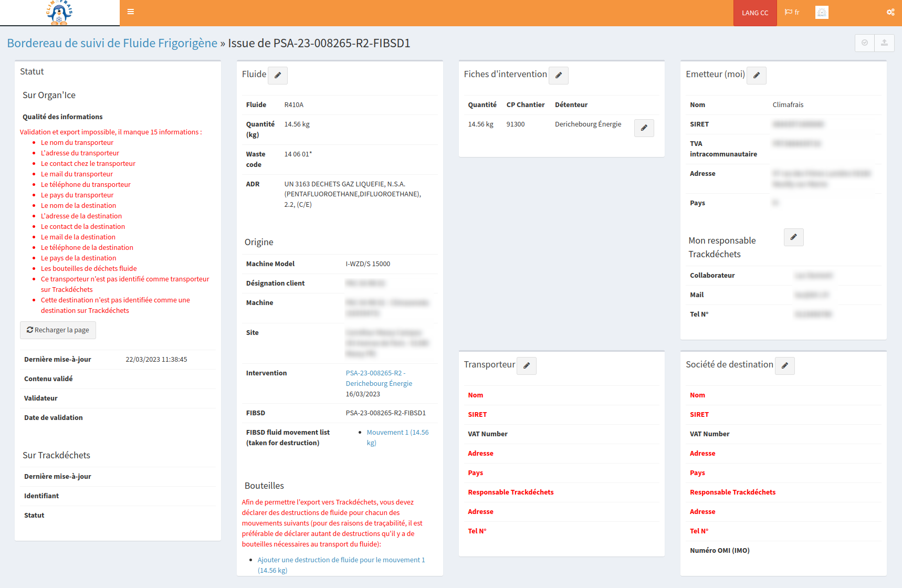The width and height of the screenshot is (902, 588).
Task: Open the Bordereau de suivi de Fluide Frigorigène breadcrumb
Action: tap(112, 43)
